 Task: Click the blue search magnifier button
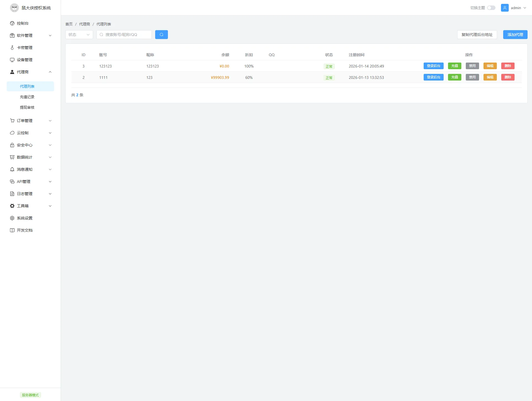pos(161,35)
